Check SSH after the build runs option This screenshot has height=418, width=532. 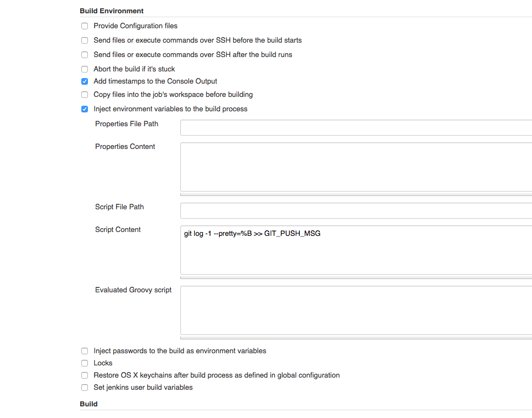point(85,55)
